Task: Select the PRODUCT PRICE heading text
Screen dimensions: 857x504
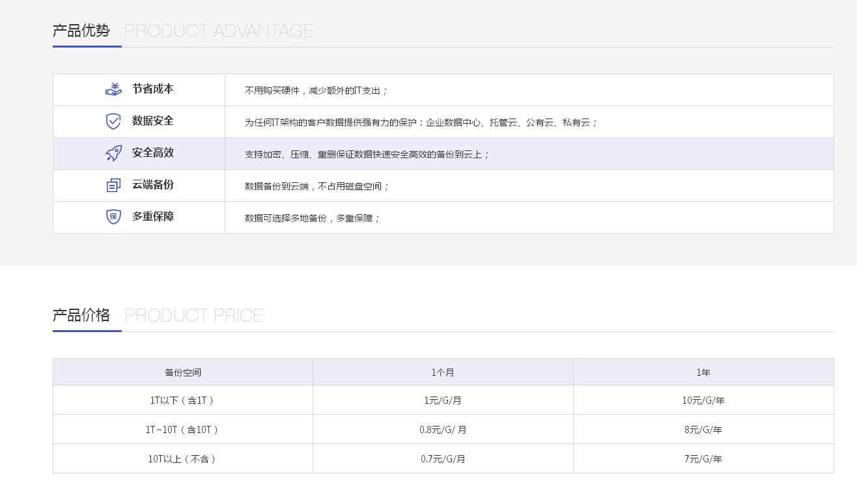Action: [194, 315]
